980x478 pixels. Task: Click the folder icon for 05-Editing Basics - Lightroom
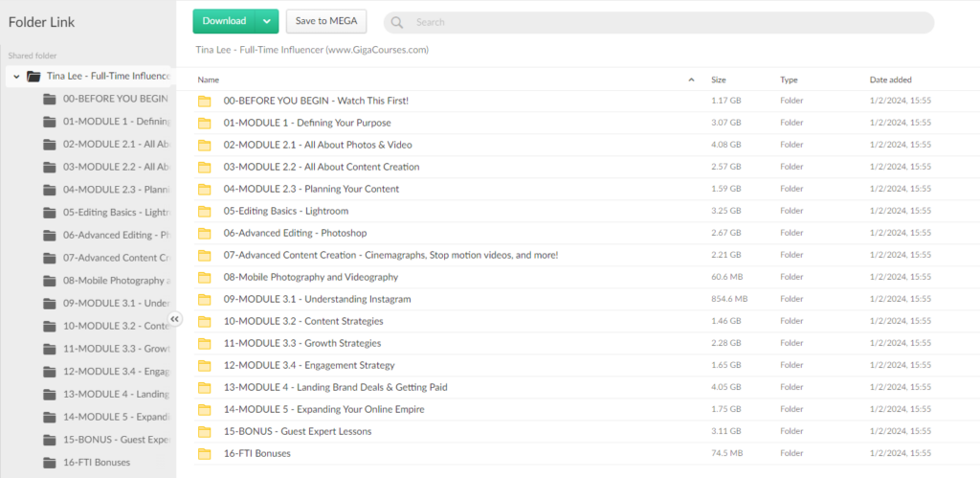(x=204, y=211)
